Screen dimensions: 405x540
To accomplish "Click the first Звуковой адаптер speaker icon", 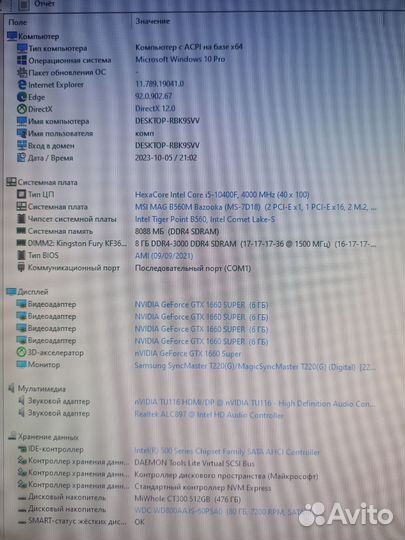I will [x=21, y=401].
